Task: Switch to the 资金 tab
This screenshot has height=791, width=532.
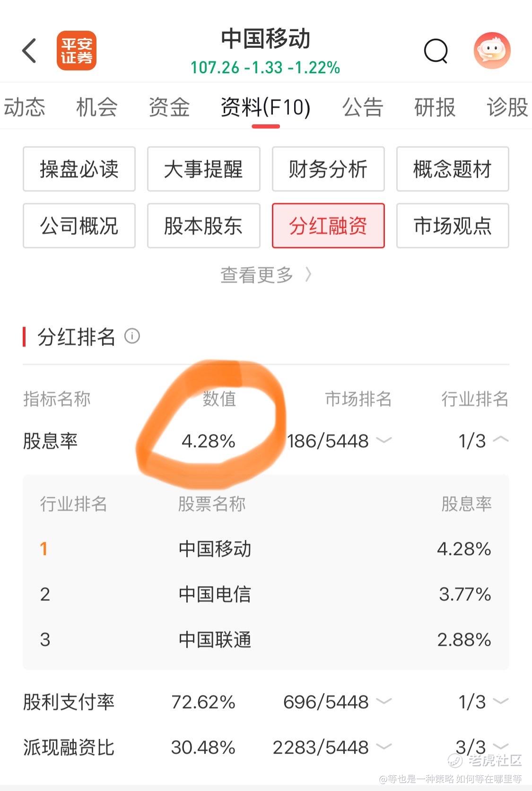Action: (x=169, y=107)
